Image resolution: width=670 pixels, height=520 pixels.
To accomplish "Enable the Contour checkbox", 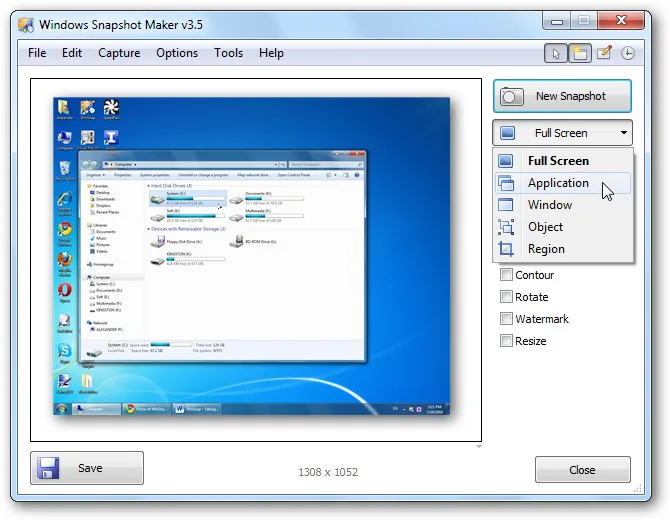I will (x=506, y=274).
